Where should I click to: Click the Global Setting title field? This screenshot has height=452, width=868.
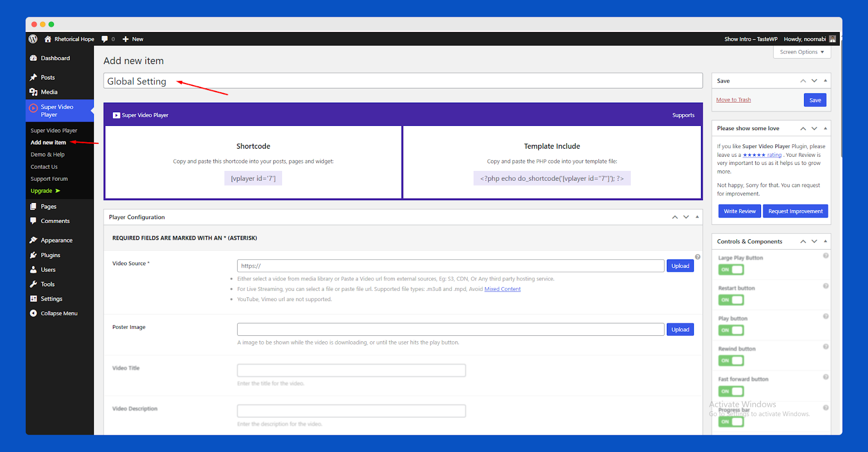(403, 81)
